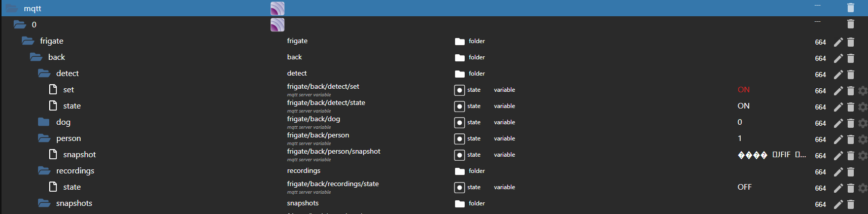Select the state object under recordings
The height and width of the screenshot is (214, 868).
(x=72, y=187)
